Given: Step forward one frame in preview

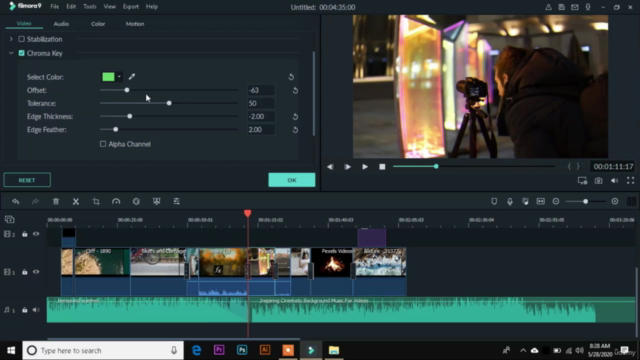Looking at the screenshot, I should tap(347, 167).
